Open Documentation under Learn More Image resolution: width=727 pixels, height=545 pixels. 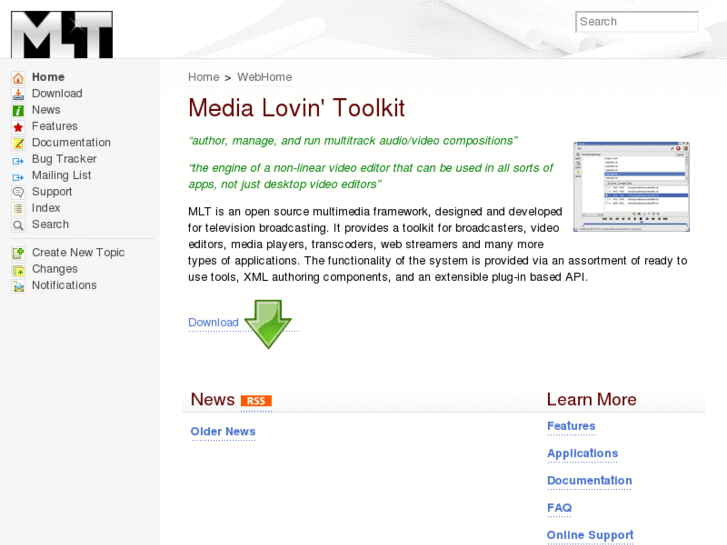(589, 481)
